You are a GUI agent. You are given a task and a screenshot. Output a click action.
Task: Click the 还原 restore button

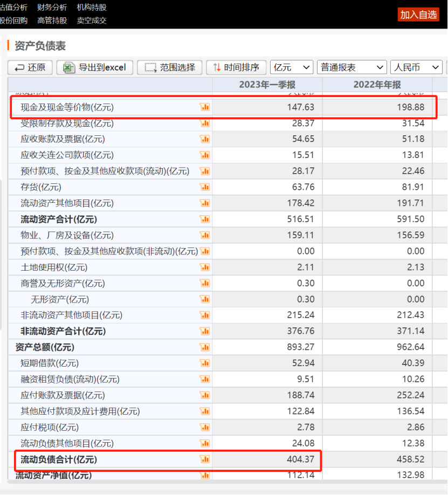coord(30,67)
